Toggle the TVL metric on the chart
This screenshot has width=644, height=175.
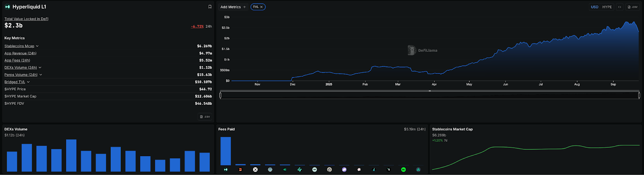click(256, 7)
